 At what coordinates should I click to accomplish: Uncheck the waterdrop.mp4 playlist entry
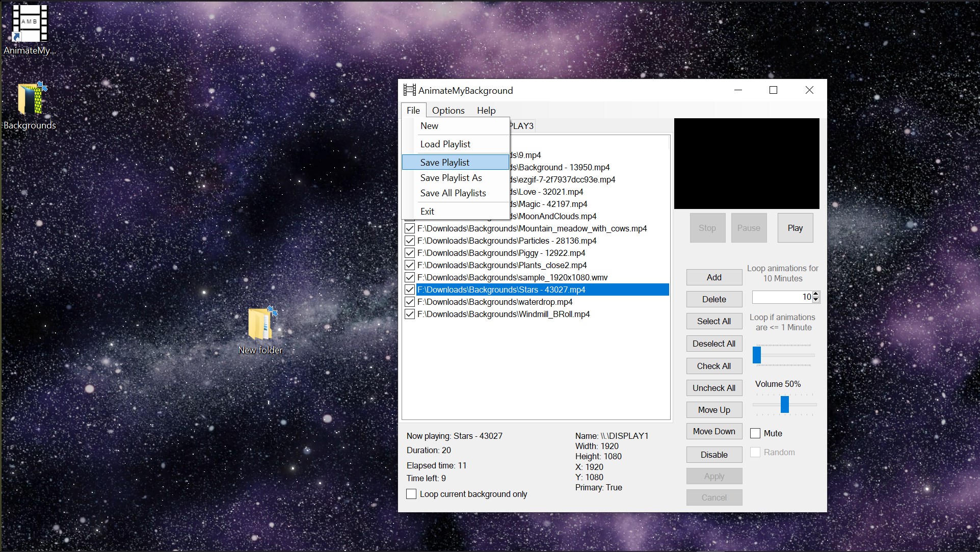pyautogui.click(x=409, y=302)
